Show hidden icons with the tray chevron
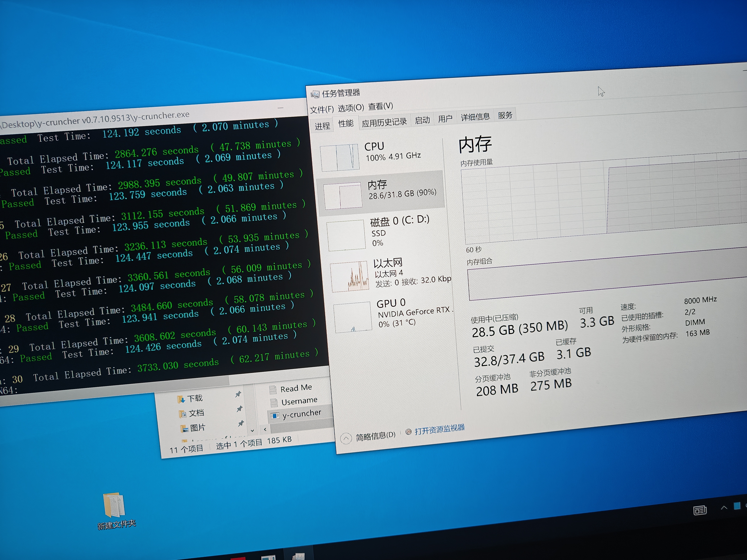747x560 pixels. [x=724, y=507]
